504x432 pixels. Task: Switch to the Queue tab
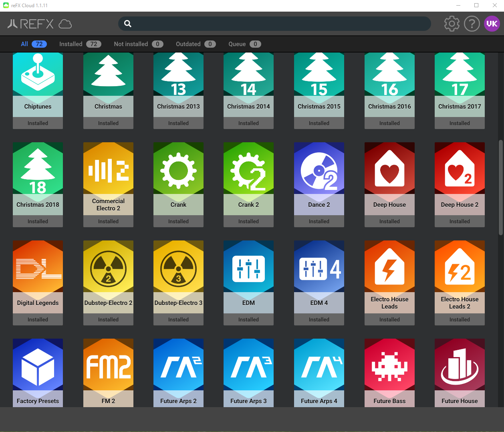coord(245,44)
